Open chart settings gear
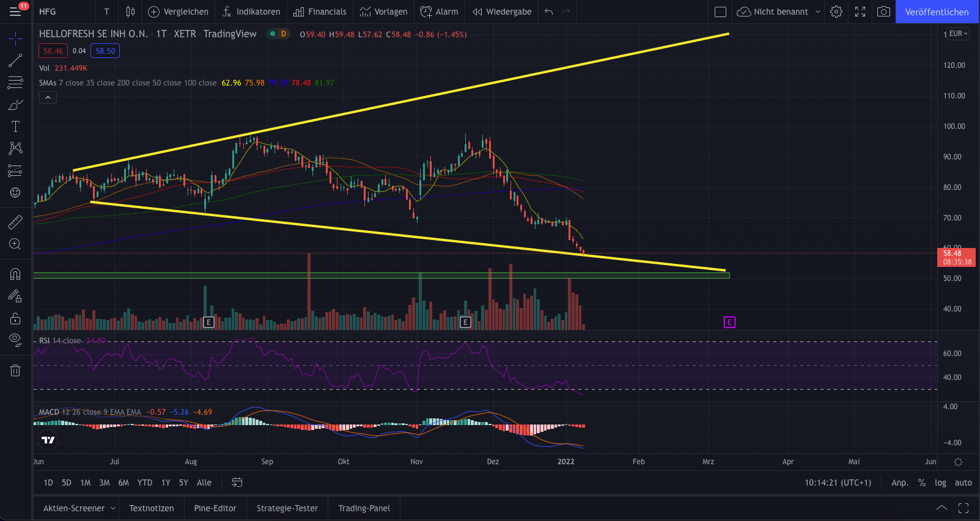This screenshot has height=521, width=980. tap(836, 12)
